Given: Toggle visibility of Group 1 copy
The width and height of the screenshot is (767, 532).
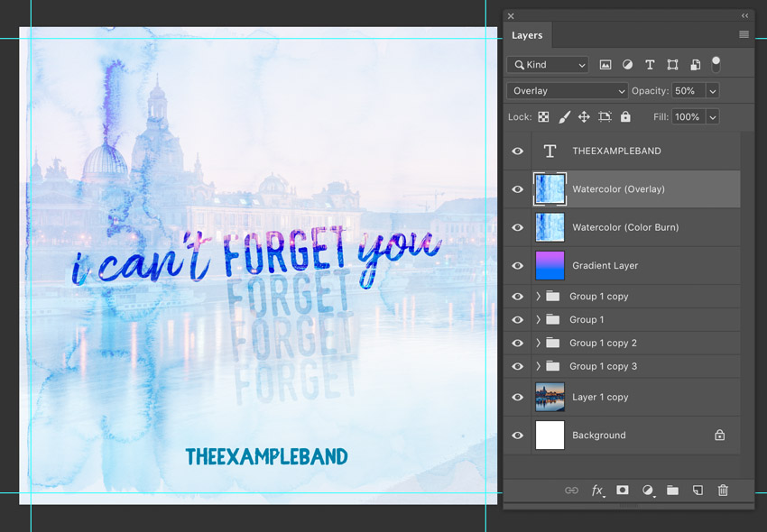Looking at the screenshot, I should 518,297.
